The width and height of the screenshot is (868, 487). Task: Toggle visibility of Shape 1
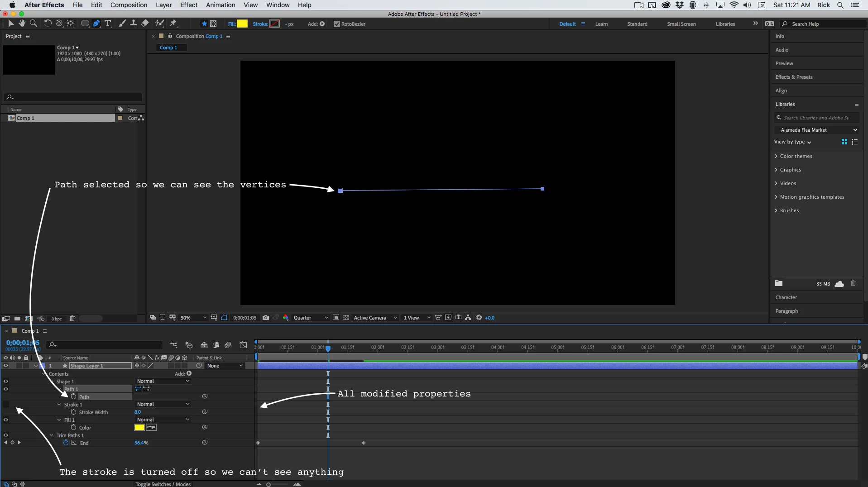pos(5,382)
